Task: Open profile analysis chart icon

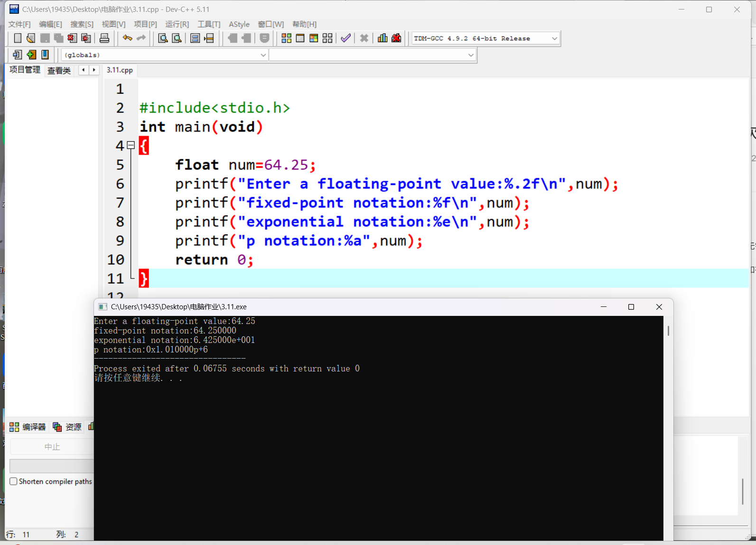Action: pos(383,38)
